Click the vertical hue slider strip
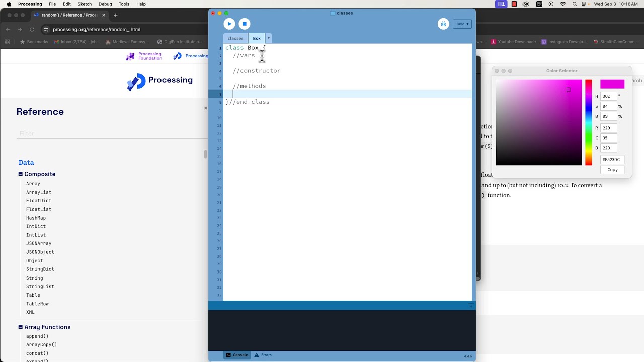 tap(589, 122)
